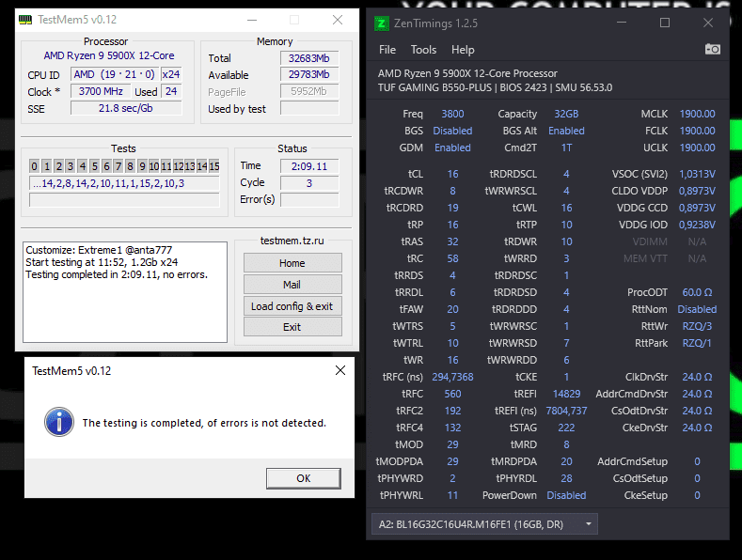Screen dimensions: 742x560
Task: Click the ClkDrvStr value 24.0 Ω
Action: (697, 377)
